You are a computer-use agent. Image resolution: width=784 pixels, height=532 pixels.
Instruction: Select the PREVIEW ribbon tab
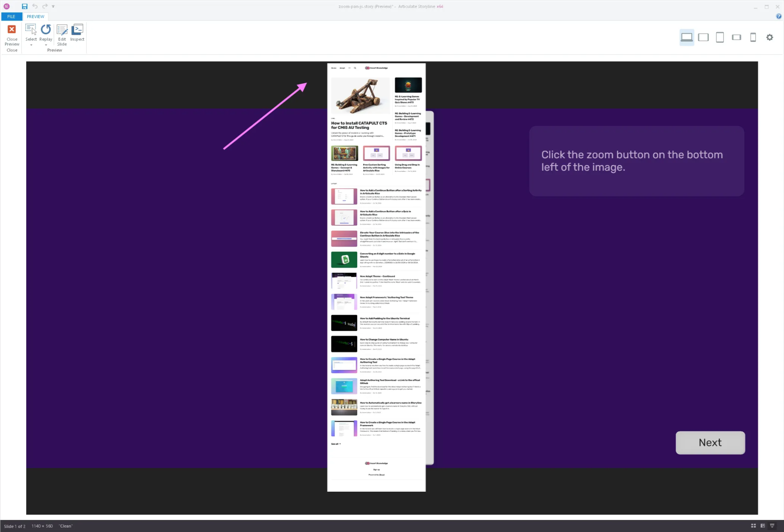tap(35, 16)
